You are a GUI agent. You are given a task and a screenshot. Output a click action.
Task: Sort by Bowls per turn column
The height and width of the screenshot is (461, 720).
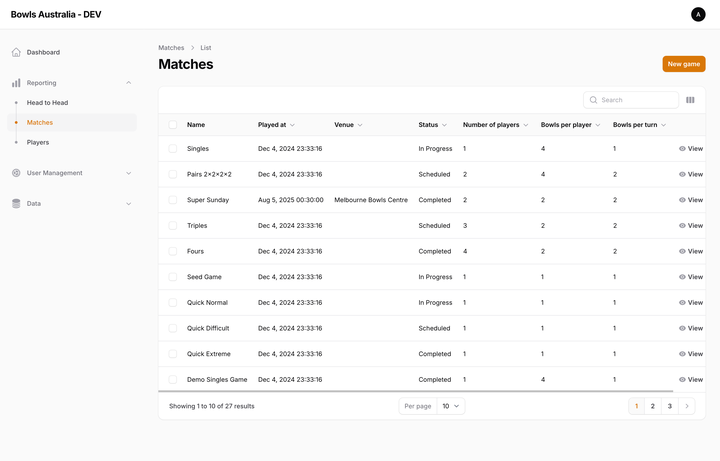(x=639, y=125)
